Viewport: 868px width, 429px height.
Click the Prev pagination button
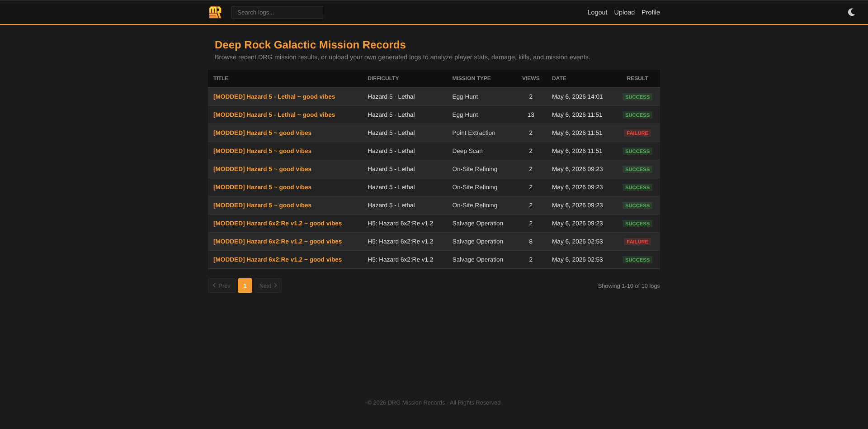coord(222,286)
